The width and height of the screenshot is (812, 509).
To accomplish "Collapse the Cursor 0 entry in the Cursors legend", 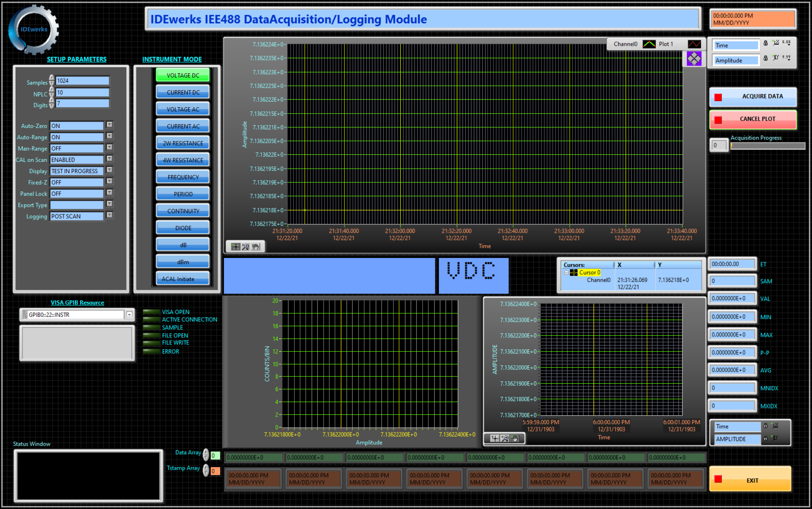I will point(567,273).
